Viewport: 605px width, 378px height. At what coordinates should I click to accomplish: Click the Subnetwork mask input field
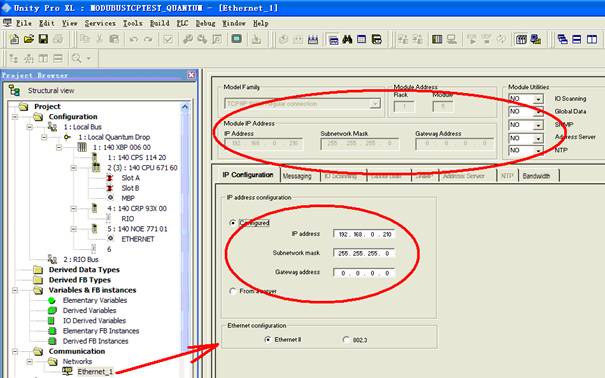point(364,253)
